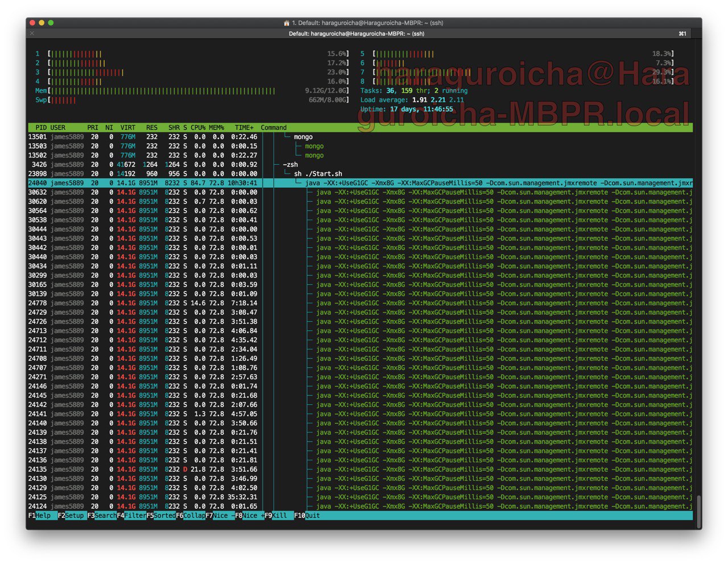Select the -zsh process row PID 3426

pyautogui.click(x=360, y=164)
